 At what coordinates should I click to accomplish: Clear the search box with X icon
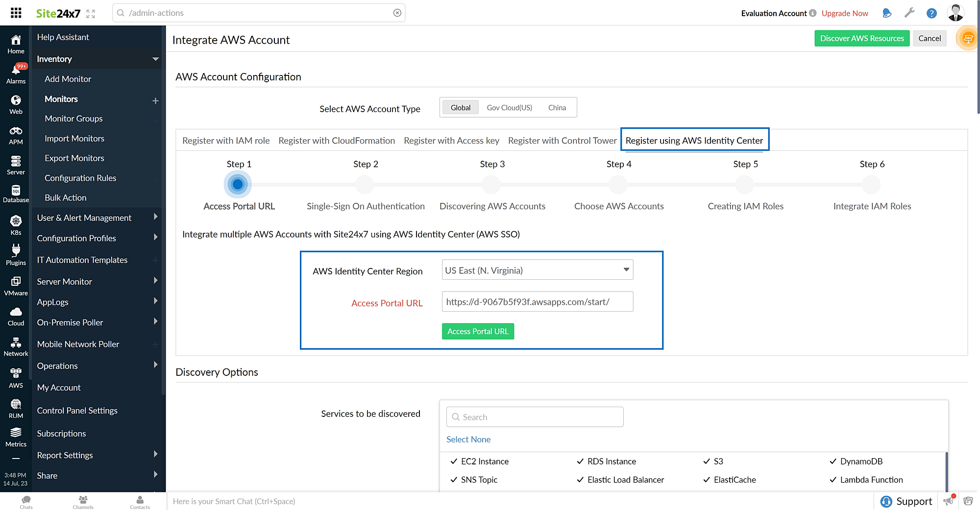tap(397, 13)
